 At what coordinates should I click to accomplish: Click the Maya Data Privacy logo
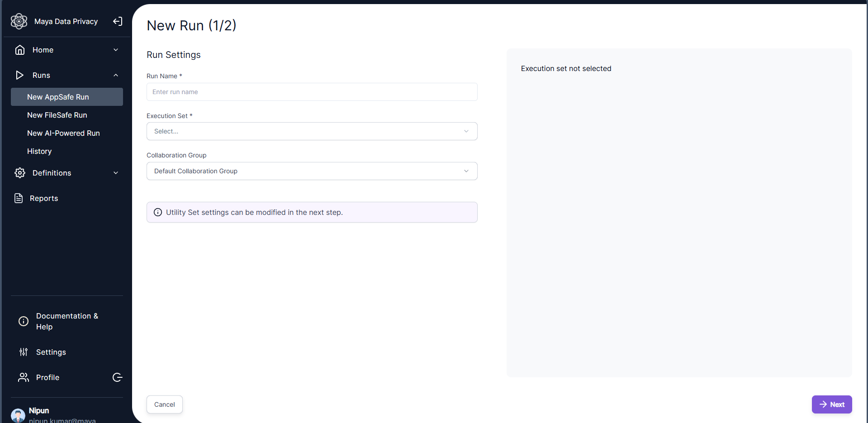19,21
